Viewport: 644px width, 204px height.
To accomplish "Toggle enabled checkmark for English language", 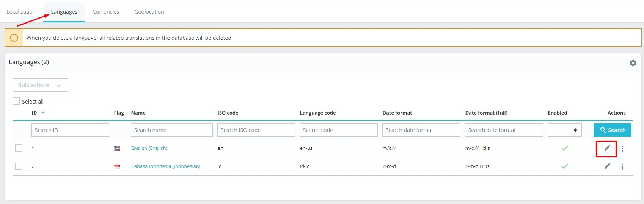I will [x=565, y=148].
